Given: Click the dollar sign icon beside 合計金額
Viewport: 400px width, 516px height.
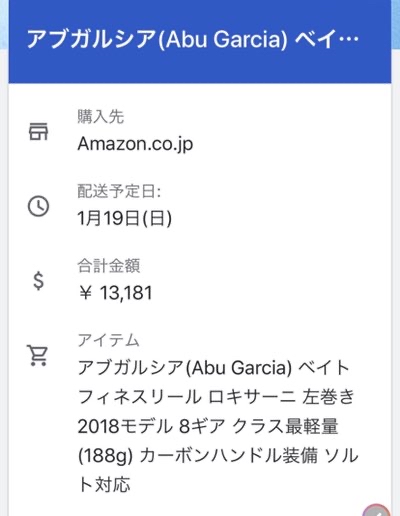Looking at the screenshot, I should click(38, 281).
